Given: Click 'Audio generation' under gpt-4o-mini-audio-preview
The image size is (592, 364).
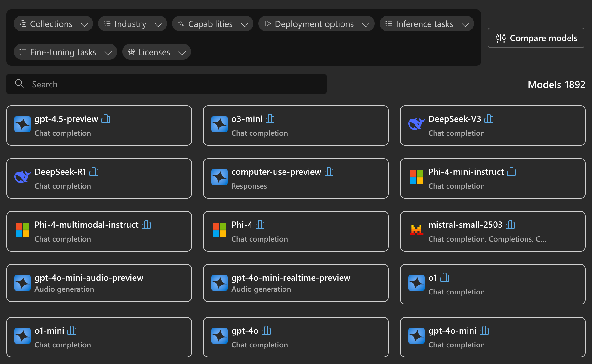Looking at the screenshot, I should click(64, 289).
